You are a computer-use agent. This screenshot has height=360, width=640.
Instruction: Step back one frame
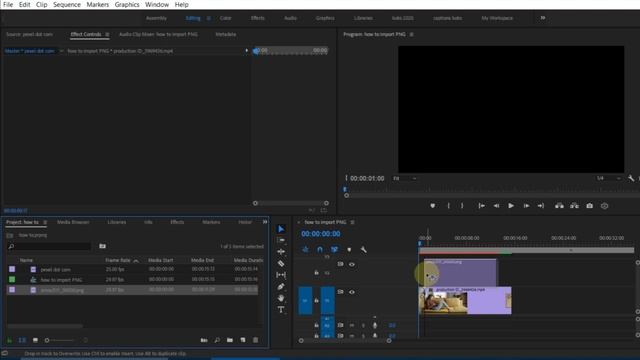496,206
